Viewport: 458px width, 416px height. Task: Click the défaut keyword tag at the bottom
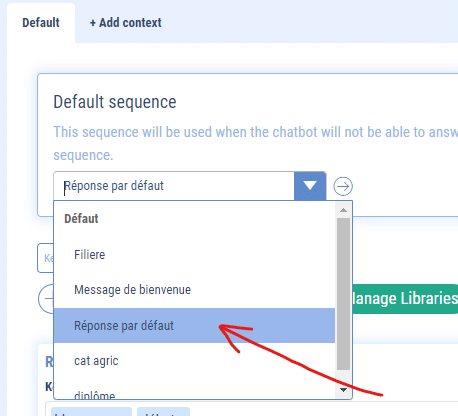pyautogui.click(x=163, y=411)
